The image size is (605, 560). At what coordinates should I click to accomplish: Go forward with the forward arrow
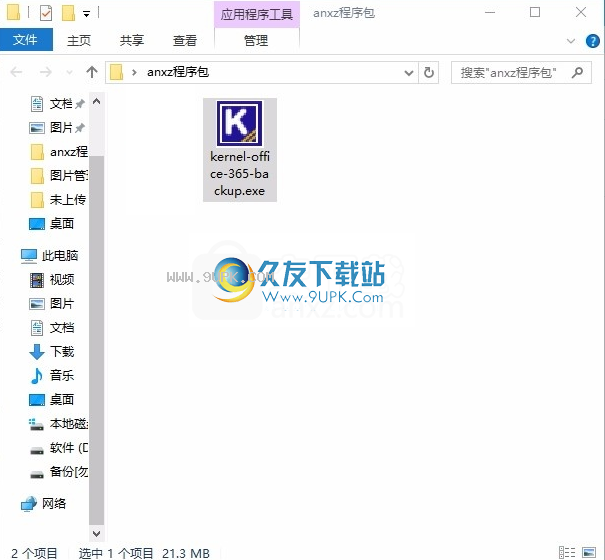click(x=46, y=72)
